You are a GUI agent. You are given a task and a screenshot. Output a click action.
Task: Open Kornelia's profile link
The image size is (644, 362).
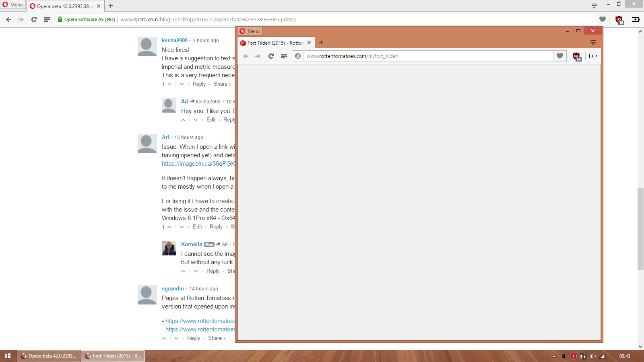192,244
